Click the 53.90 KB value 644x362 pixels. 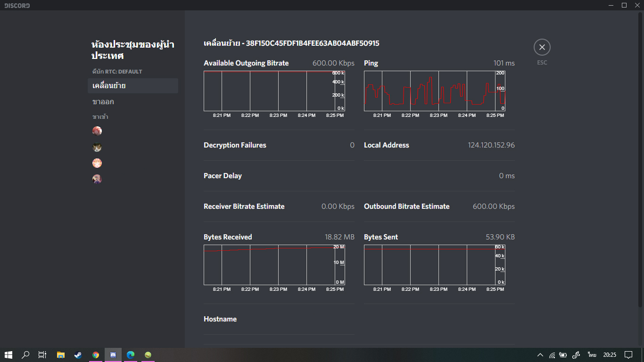[500, 237]
